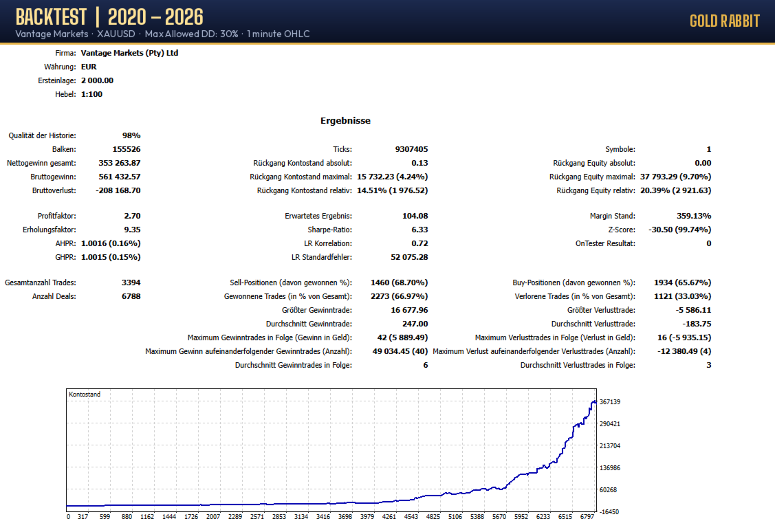
Task: Click the Profitfaktor value 2.70
Action: pos(132,216)
